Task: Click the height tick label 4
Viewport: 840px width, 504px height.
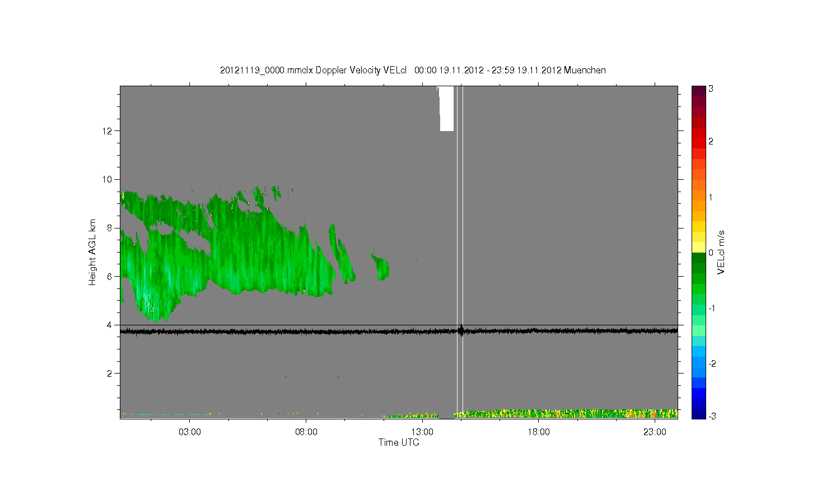Action: 110,325
